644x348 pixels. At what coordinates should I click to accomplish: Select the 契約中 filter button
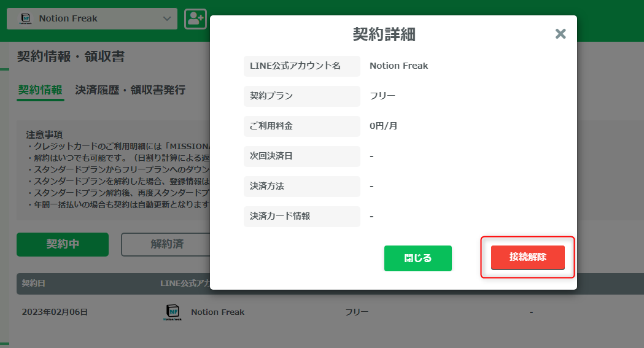tap(63, 244)
